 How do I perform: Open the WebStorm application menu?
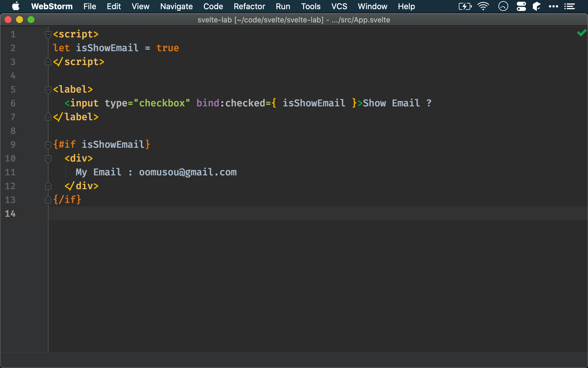[52, 6]
